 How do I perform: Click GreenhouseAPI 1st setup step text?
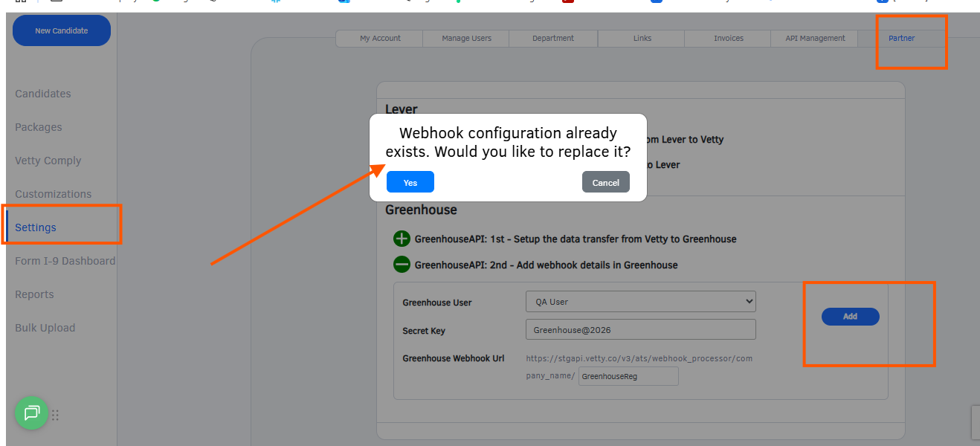[576, 239]
